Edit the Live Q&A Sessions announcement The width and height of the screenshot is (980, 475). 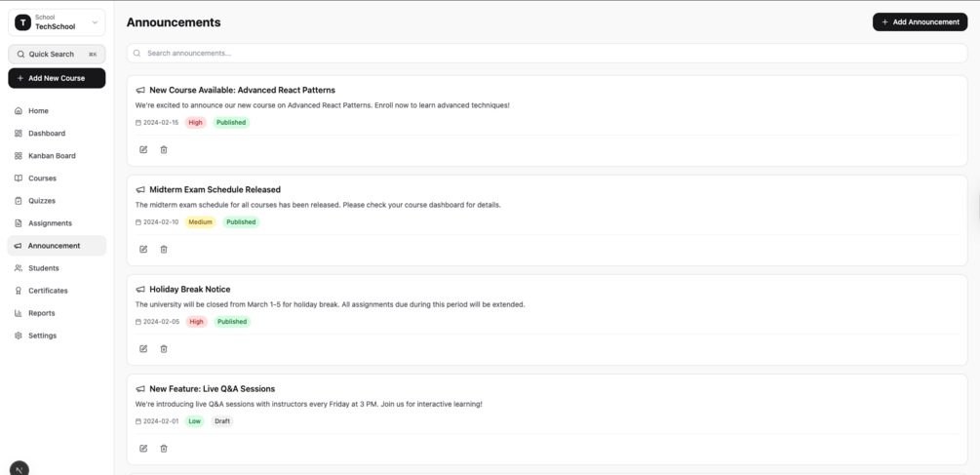(x=143, y=449)
